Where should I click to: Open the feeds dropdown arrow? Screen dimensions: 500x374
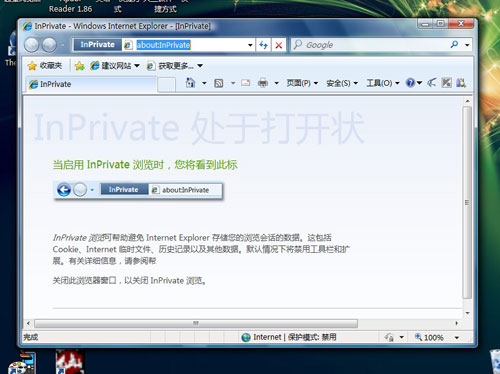point(233,83)
